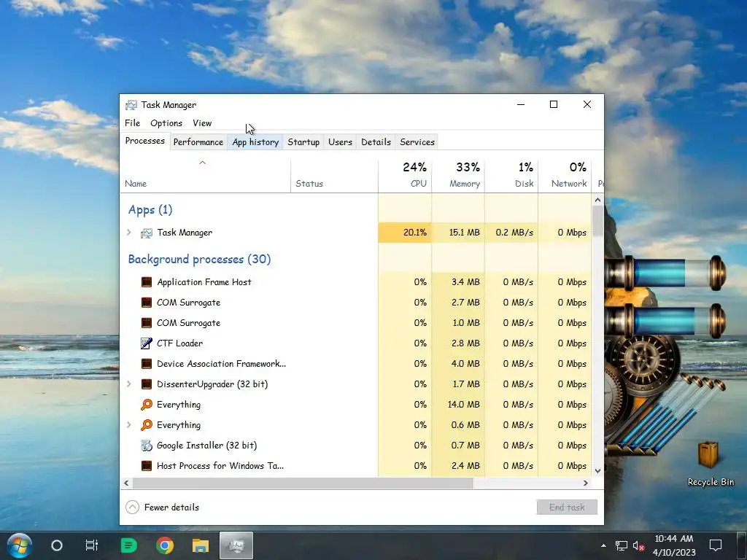Click the vertical scrollbar thumb

(598, 221)
